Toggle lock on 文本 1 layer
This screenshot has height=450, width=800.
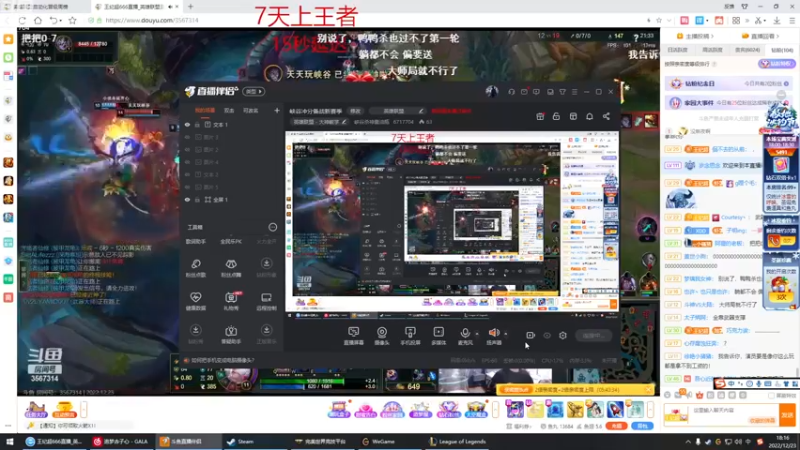click(197, 125)
